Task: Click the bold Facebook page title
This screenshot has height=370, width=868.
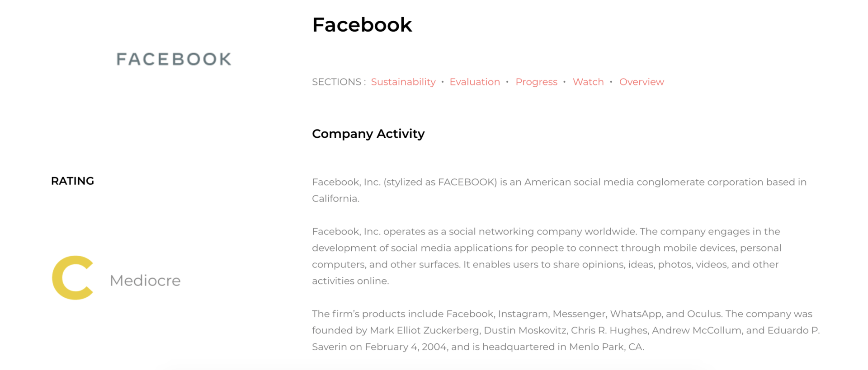Action: tap(362, 25)
